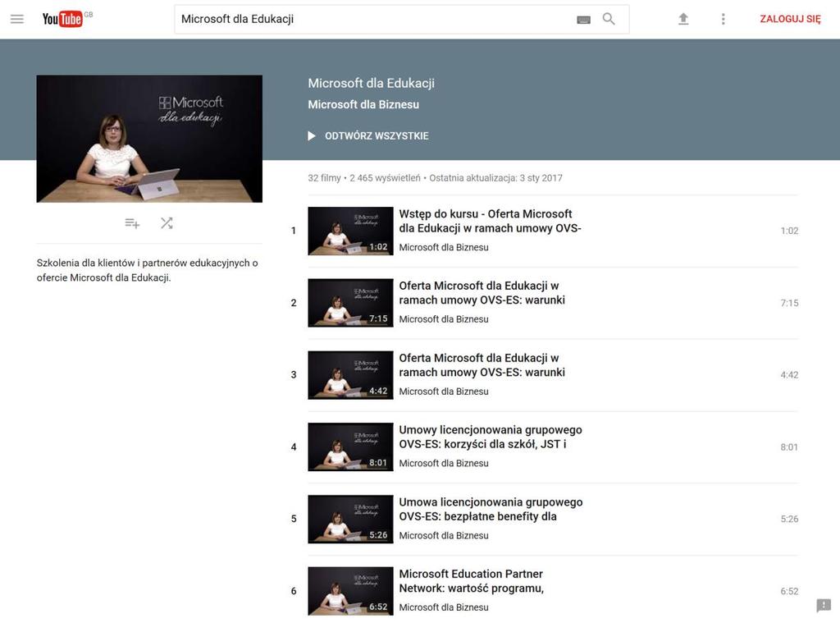Open the on-screen keyboard icon in search box
Viewport: 840px width, 623px height.
point(583,20)
